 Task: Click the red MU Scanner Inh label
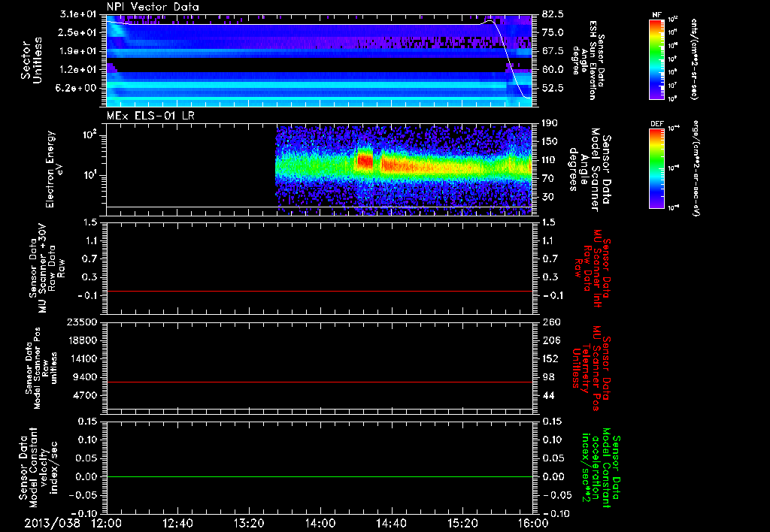(592, 268)
